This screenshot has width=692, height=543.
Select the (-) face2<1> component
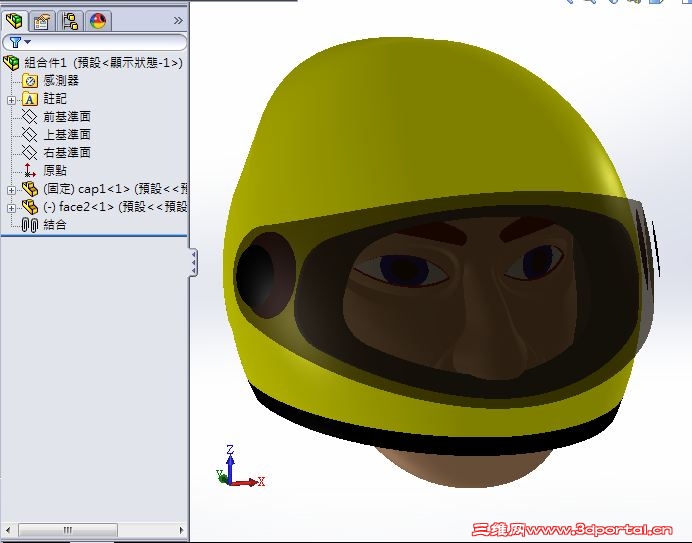point(115,207)
